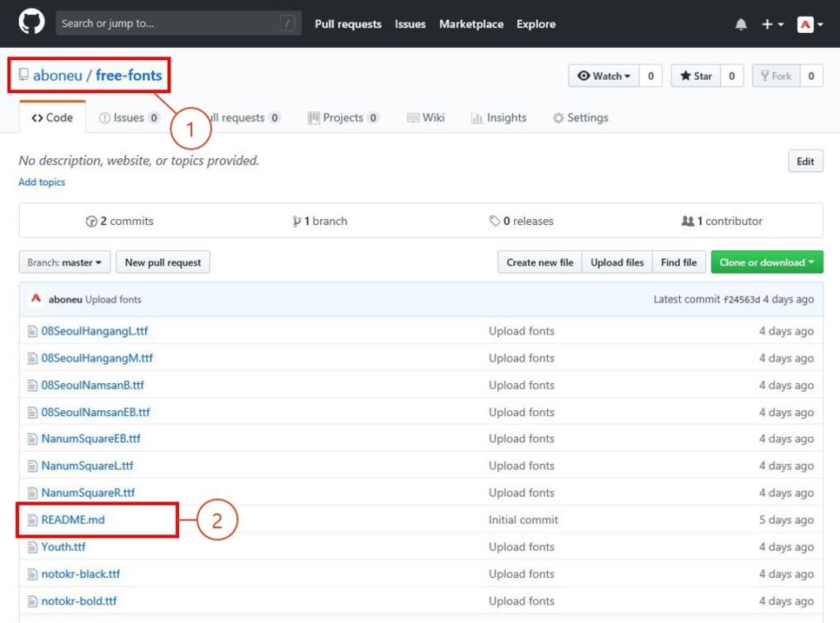Viewport: 840px width, 623px height.
Task: Open the notokr-black.ttf file
Action: coord(80,574)
